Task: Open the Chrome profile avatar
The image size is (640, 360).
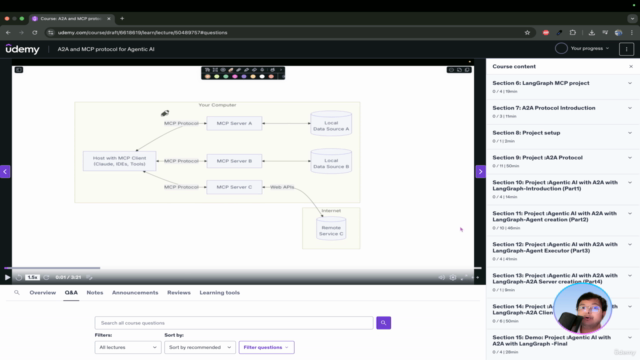Action: pyautogui.click(x=618, y=33)
